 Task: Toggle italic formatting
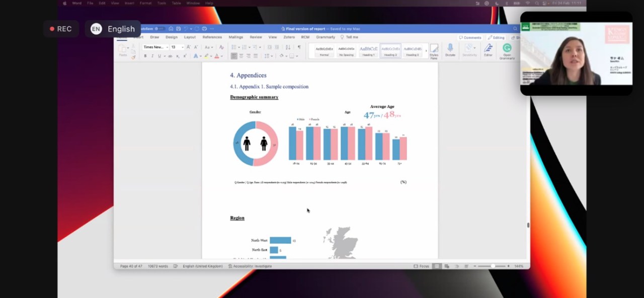[152, 56]
